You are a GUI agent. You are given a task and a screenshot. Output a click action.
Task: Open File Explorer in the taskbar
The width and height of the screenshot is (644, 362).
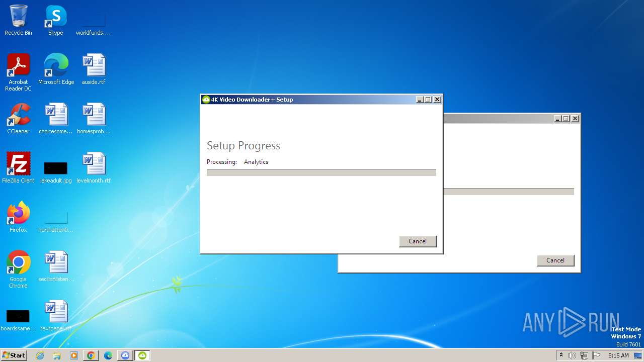pyautogui.click(x=57, y=355)
